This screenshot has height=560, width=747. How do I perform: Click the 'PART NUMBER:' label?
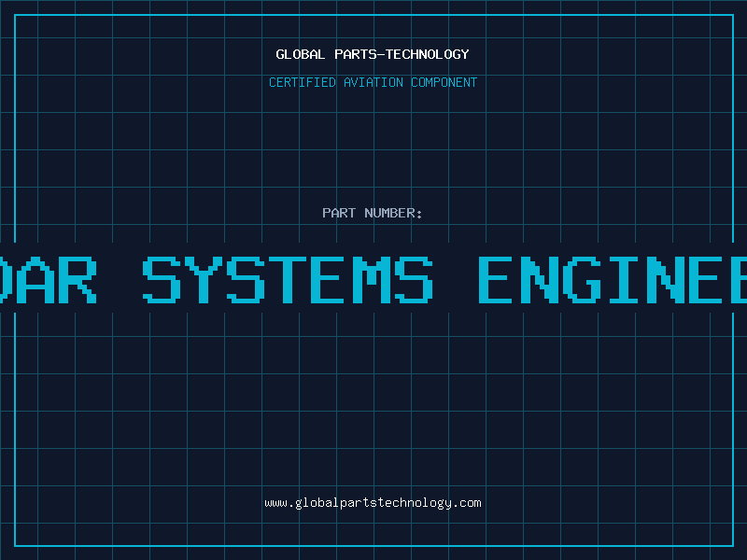pos(373,213)
